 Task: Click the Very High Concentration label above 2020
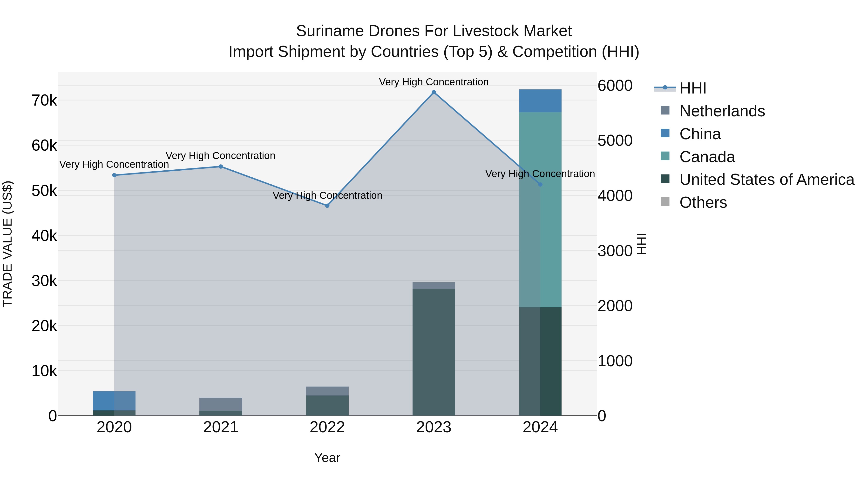(x=114, y=164)
